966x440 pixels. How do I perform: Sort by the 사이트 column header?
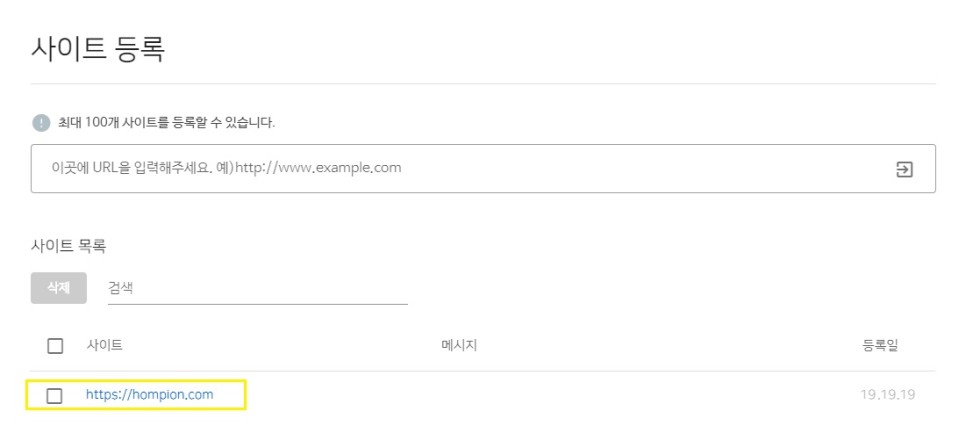point(104,346)
